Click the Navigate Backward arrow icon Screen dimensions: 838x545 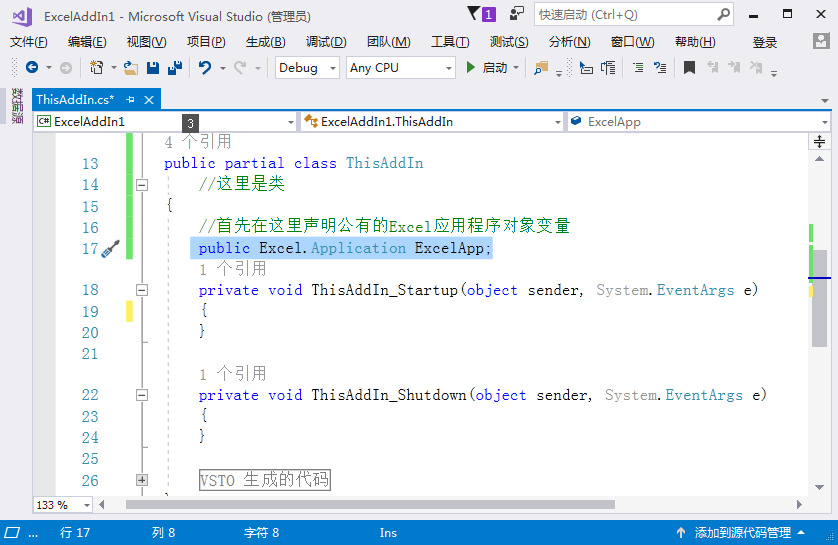pos(32,67)
